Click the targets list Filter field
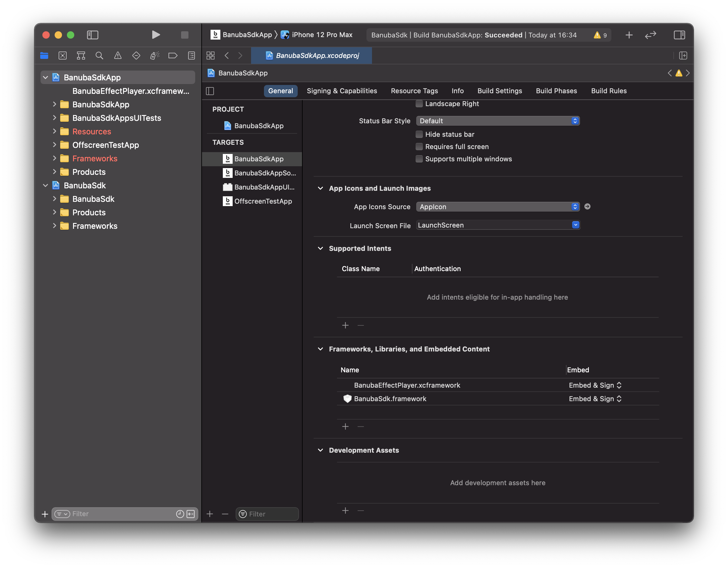This screenshot has width=728, height=568. (267, 514)
